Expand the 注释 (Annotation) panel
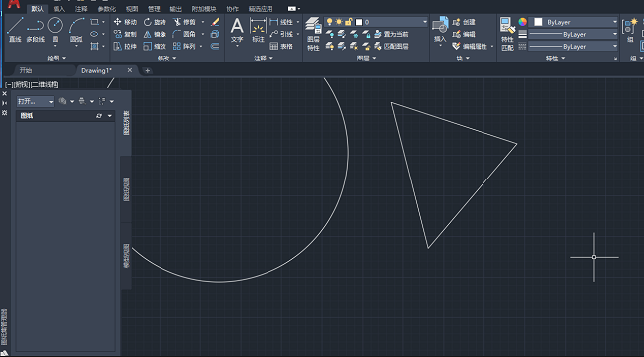Viewport: 644px width, 357px height. [x=264, y=59]
